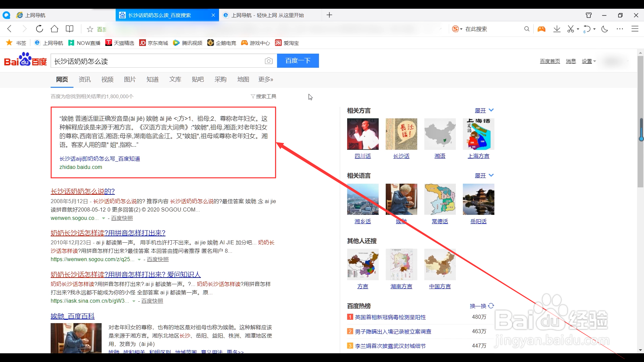644x362 pixels.
Task: Open the skin shirt icon
Action: coord(589,15)
